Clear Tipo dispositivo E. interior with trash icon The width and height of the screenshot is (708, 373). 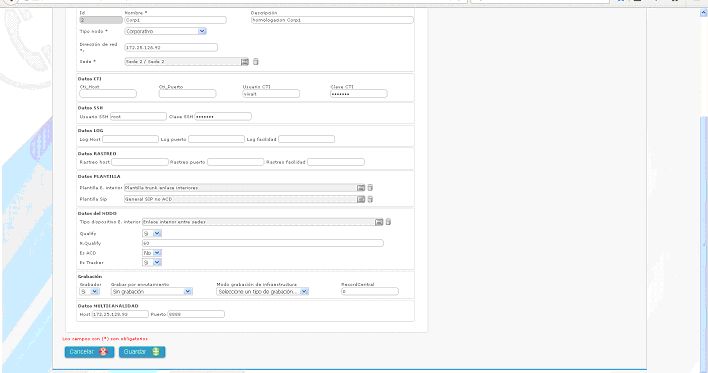[388, 222]
